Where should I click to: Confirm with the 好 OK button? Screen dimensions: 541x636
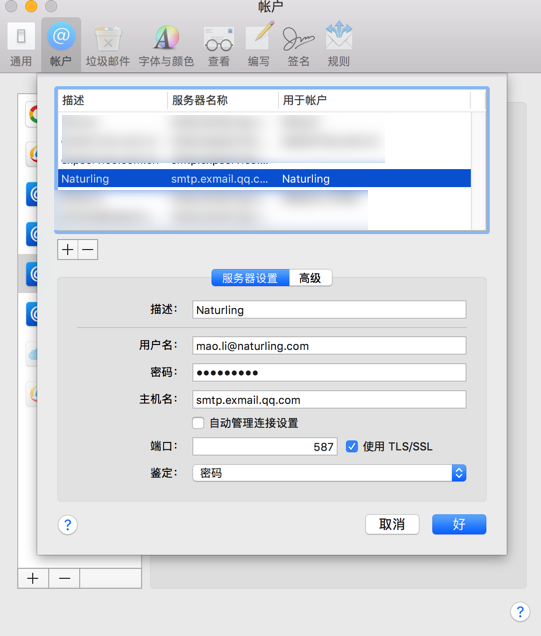(x=459, y=524)
